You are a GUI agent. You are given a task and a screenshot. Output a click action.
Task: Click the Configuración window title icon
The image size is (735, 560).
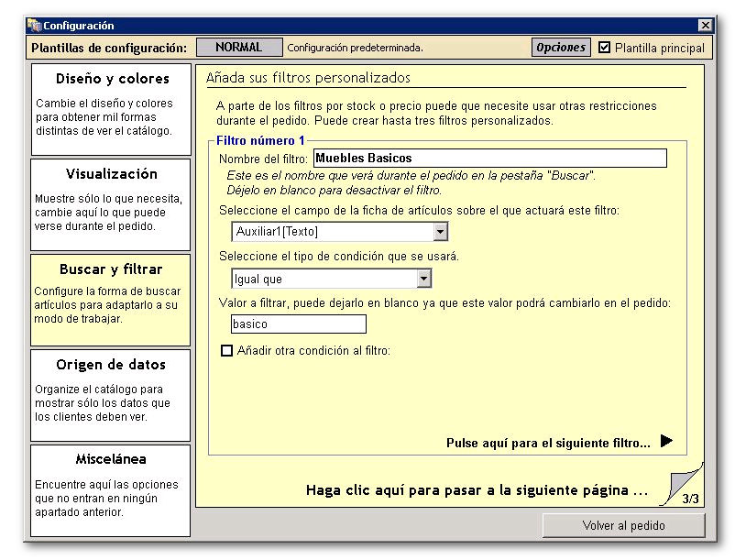34,25
